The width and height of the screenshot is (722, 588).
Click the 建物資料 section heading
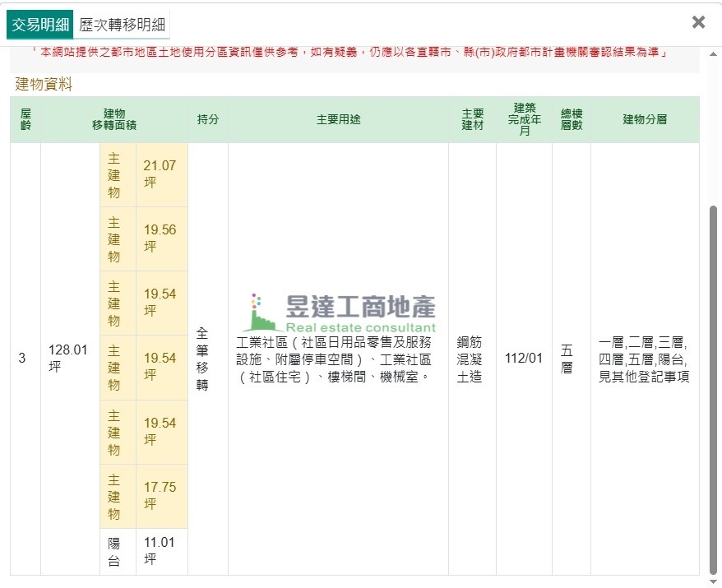click(44, 84)
